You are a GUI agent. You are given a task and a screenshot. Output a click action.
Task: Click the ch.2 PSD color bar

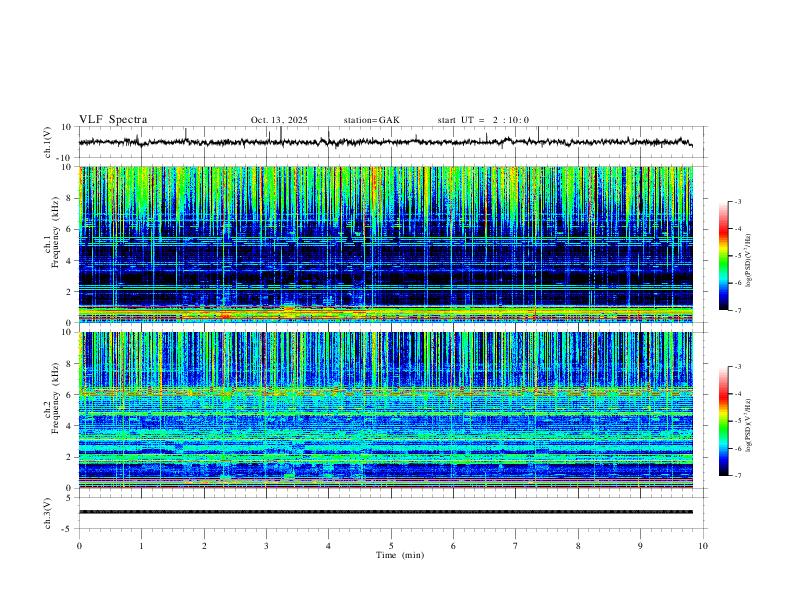pos(724,421)
